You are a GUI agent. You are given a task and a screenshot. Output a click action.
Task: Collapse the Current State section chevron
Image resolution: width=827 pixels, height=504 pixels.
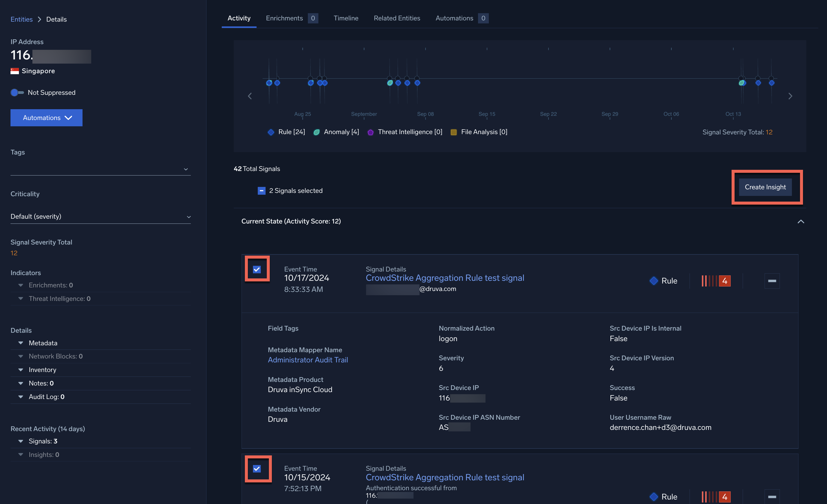(x=801, y=221)
